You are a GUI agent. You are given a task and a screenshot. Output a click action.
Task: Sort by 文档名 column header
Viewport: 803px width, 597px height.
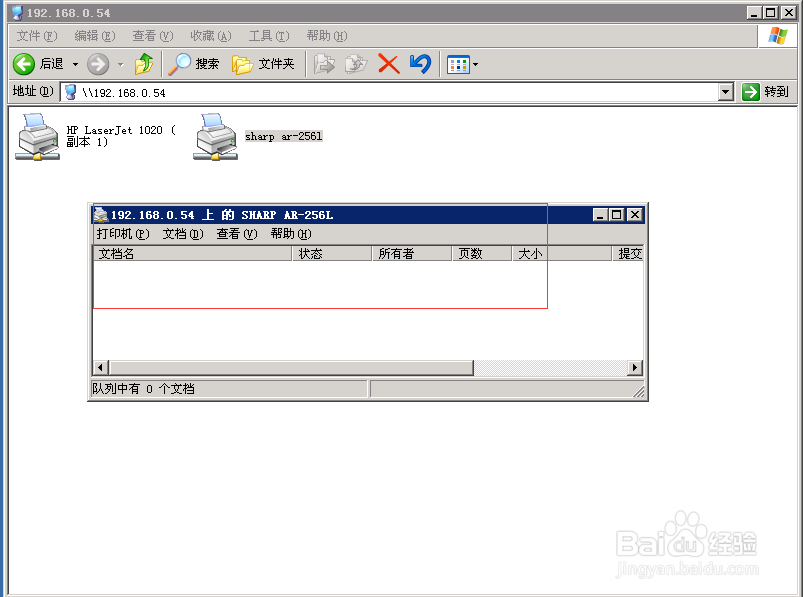click(x=192, y=253)
